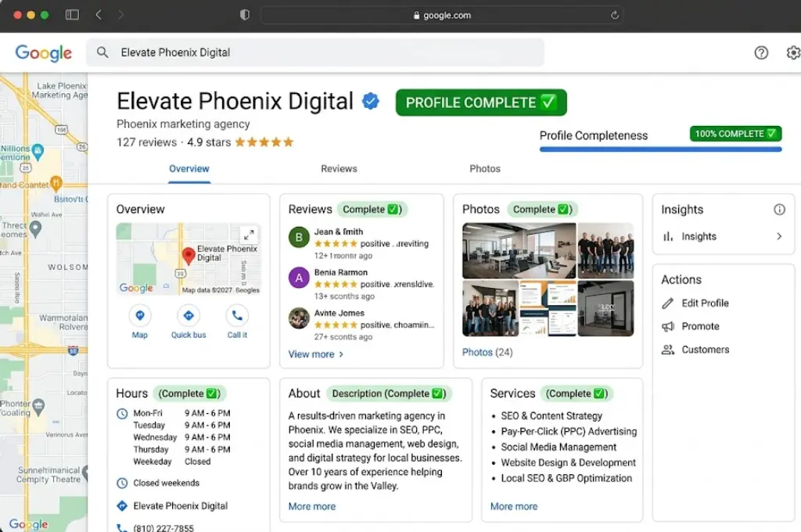Click the Profile Completeness progress bar
The height and width of the screenshot is (532, 801).
pyautogui.click(x=660, y=149)
